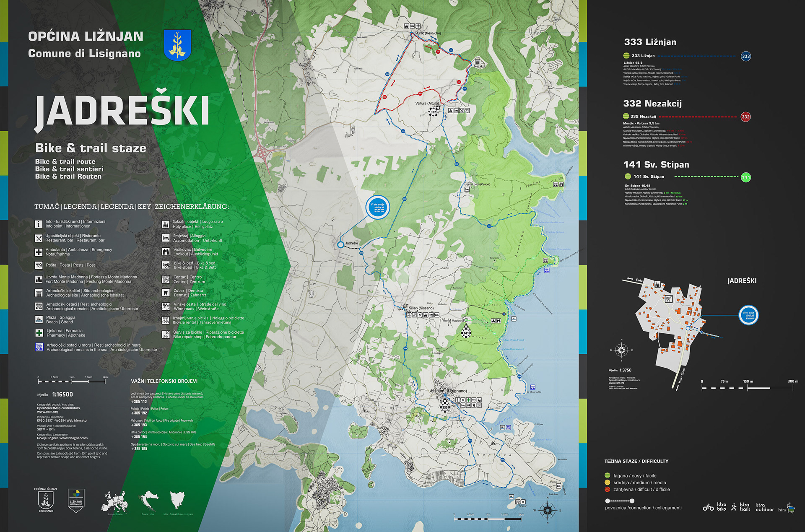Click the Restaurant, bar legend icon
Viewport: 805px width, 532px height.
[x=39, y=238]
